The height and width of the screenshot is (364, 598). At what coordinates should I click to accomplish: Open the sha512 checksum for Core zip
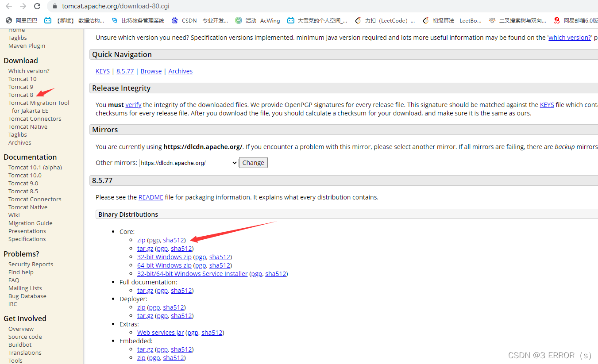174,240
